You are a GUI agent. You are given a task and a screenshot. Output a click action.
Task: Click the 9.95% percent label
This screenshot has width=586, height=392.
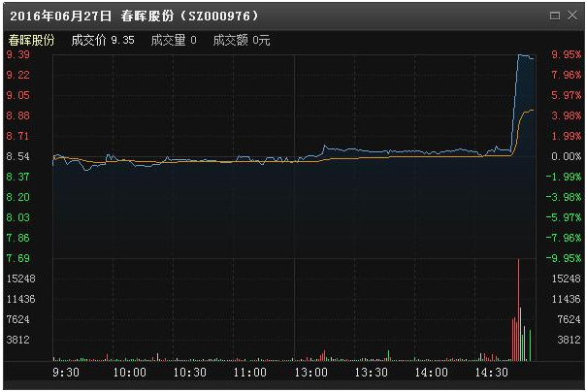(x=567, y=54)
